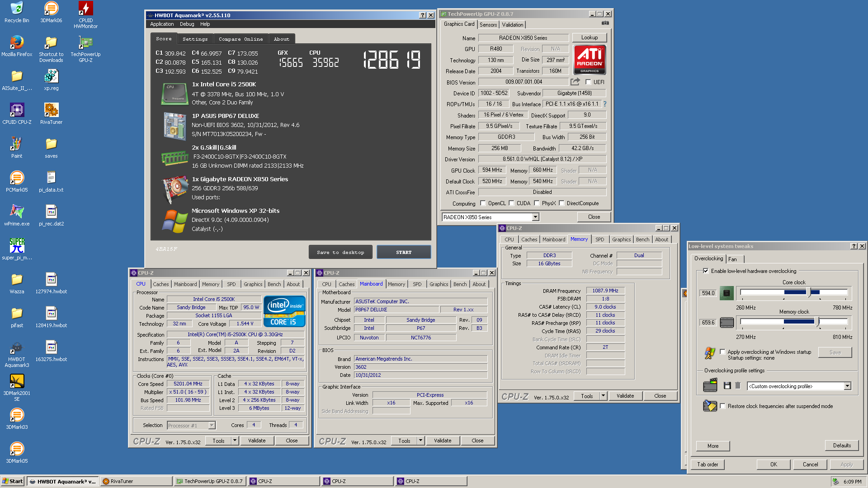Launch 3DMark03 desktop icon

pos(17,419)
